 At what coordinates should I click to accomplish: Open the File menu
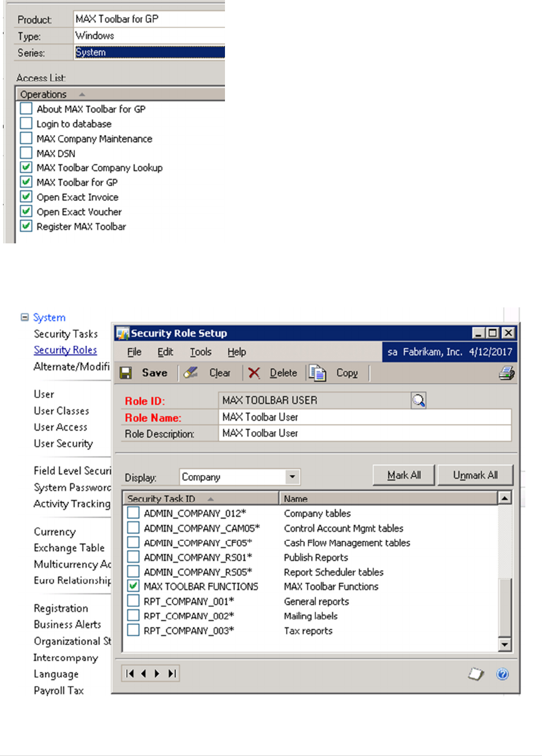(x=134, y=352)
